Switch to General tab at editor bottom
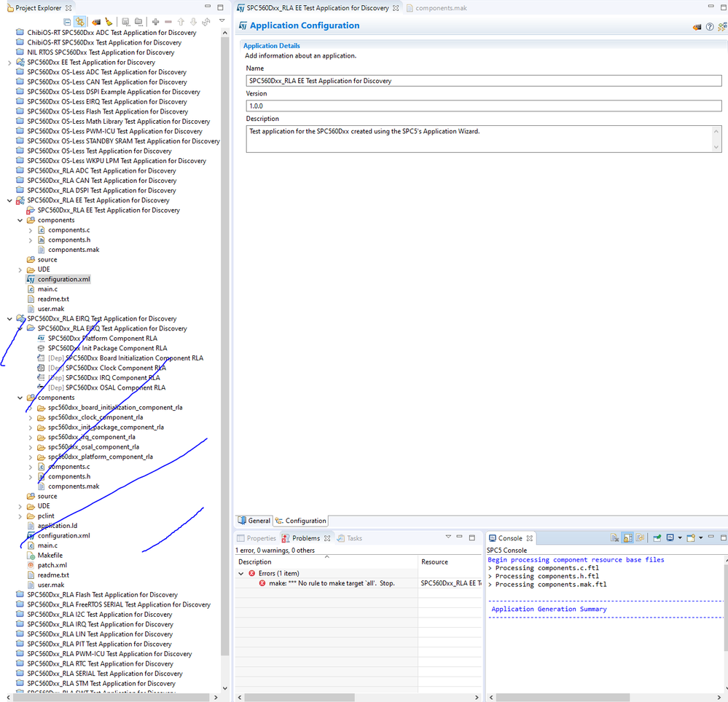Screen dimensions: 728x702 [254, 521]
